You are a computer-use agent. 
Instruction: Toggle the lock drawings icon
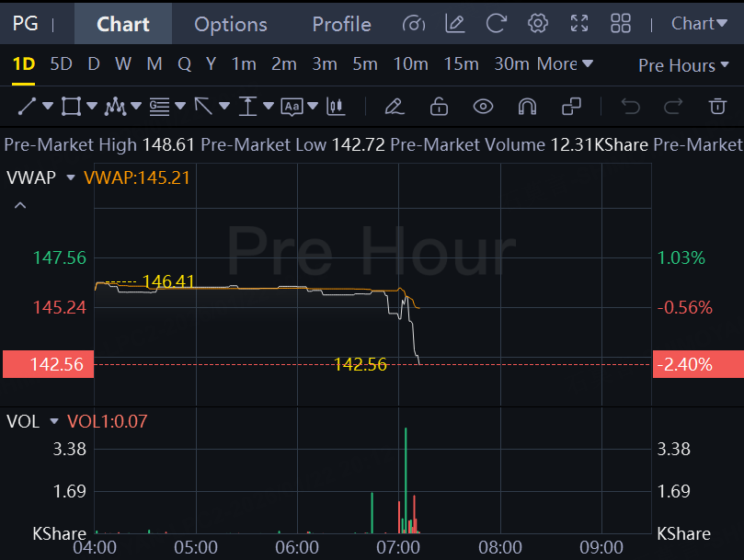coord(439,107)
